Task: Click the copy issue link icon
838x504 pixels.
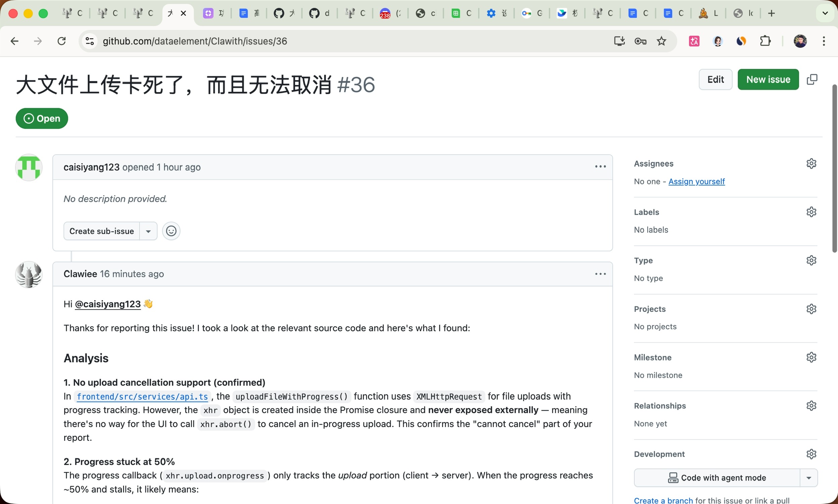Action: click(812, 80)
